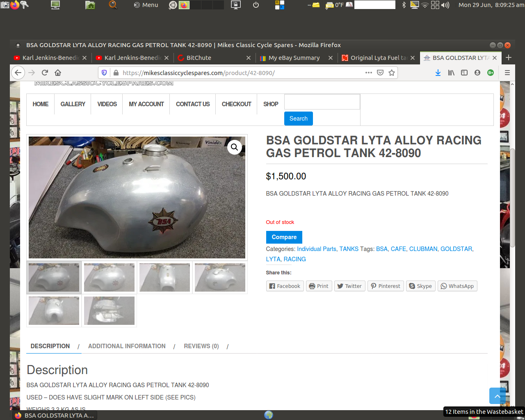Switch to second Karl Jenkins-Benedictus tab

point(132,58)
